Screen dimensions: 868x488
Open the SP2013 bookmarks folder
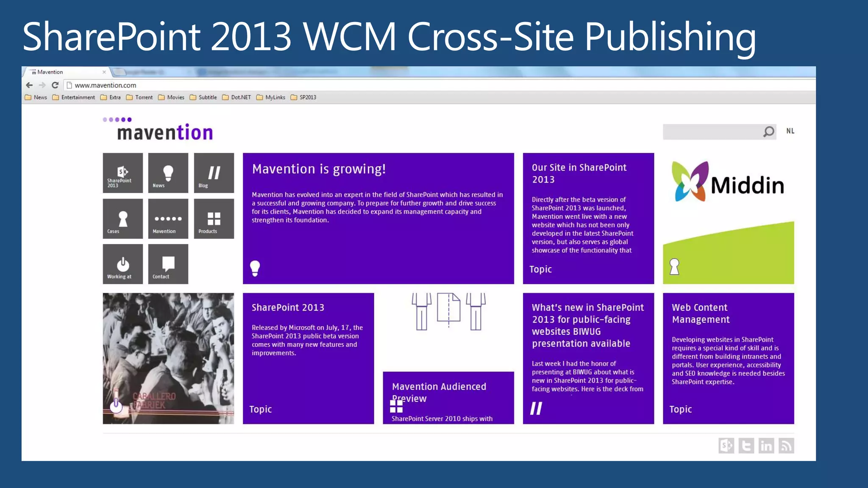[x=303, y=97]
